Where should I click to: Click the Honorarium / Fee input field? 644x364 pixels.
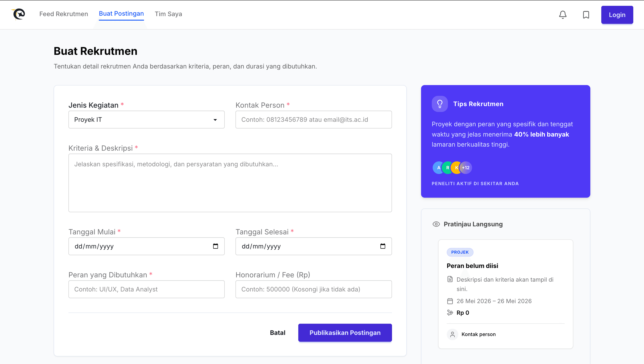314,289
